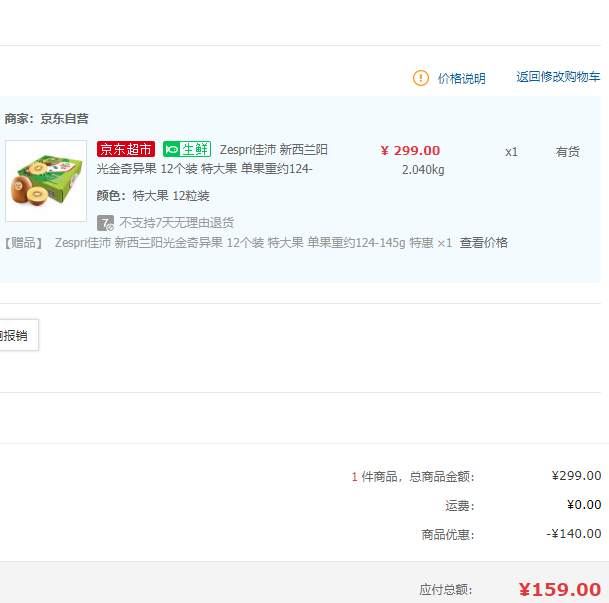The width and height of the screenshot is (609, 603).
Task: Click the 商品优惠 -¥140.00 value
Action: 574,534
